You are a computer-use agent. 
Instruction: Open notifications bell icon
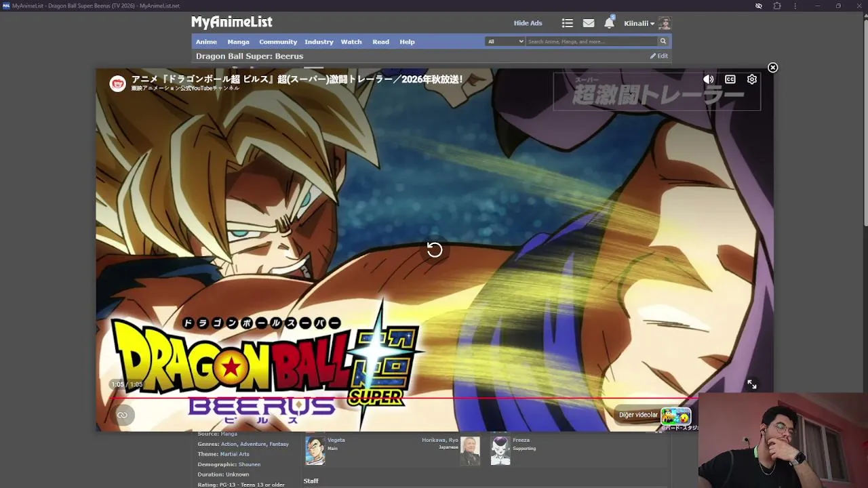coord(609,23)
